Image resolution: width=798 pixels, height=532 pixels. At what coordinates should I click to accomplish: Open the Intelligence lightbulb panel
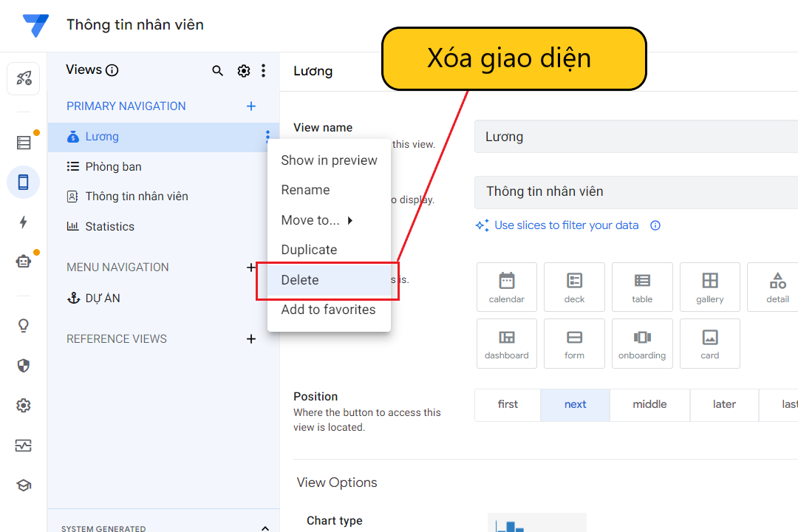pos(23,325)
